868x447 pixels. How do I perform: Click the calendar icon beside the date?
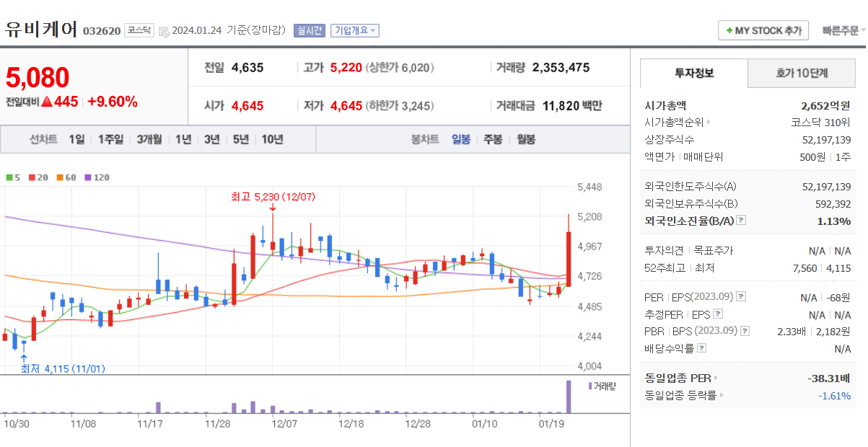(164, 31)
